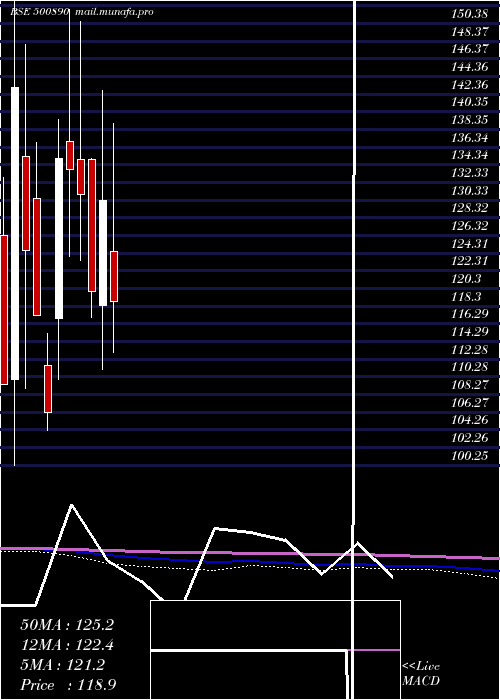Click the 122.31 price label
Screen dimensions: 500x700
[470, 261]
